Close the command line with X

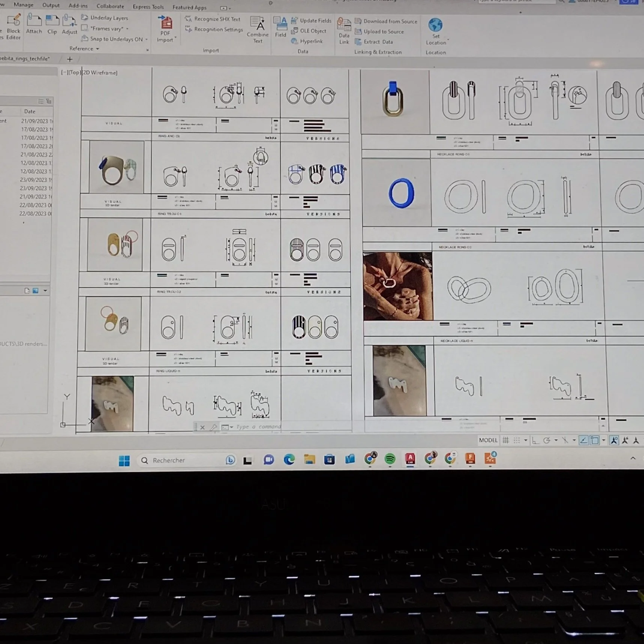(202, 427)
